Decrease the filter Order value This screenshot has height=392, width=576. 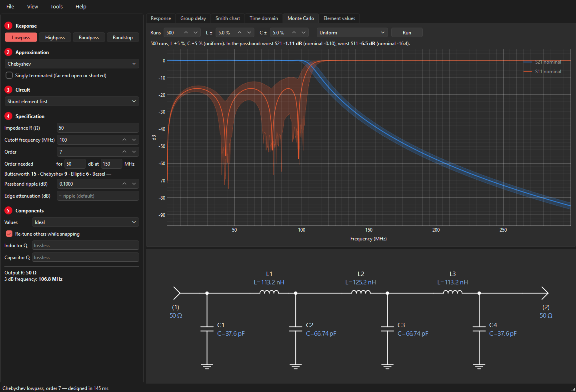point(134,152)
